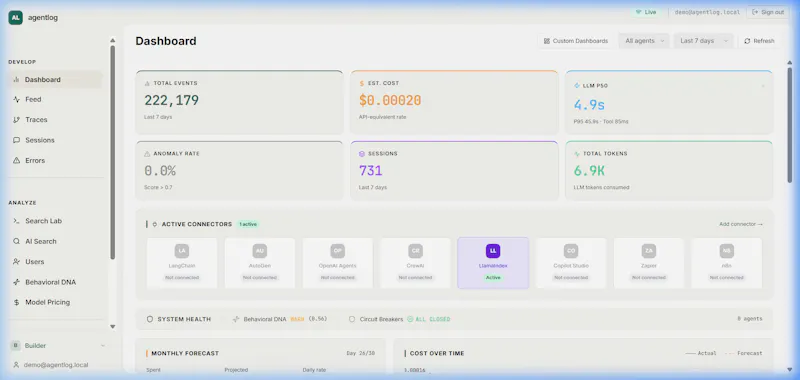Click the Errors warning triangle icon
The height and width of the screenshot is (380, 800).
click(16, 161)
